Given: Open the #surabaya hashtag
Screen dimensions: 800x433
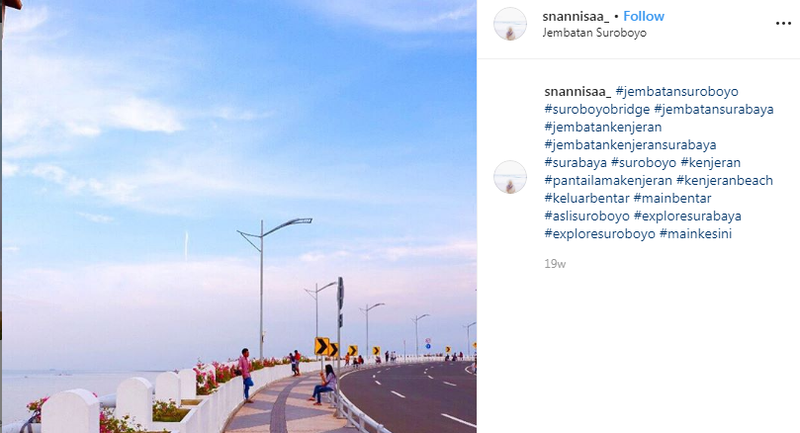Looking at the screenshot, I should pyautogui.click(x=576, y=163).
